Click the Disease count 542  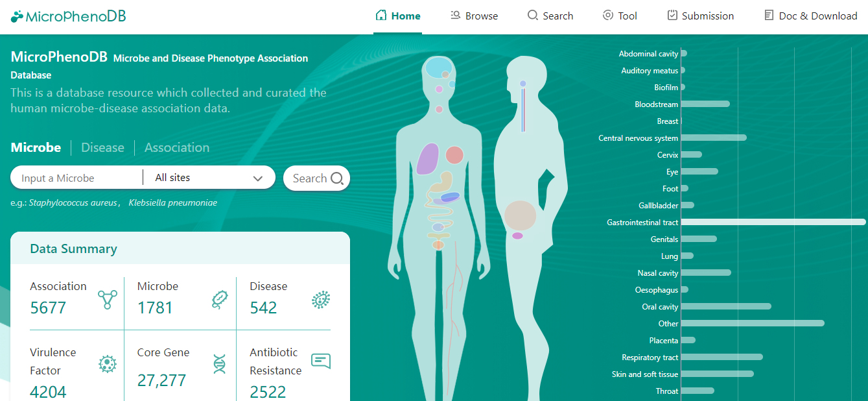coord(263,308)
